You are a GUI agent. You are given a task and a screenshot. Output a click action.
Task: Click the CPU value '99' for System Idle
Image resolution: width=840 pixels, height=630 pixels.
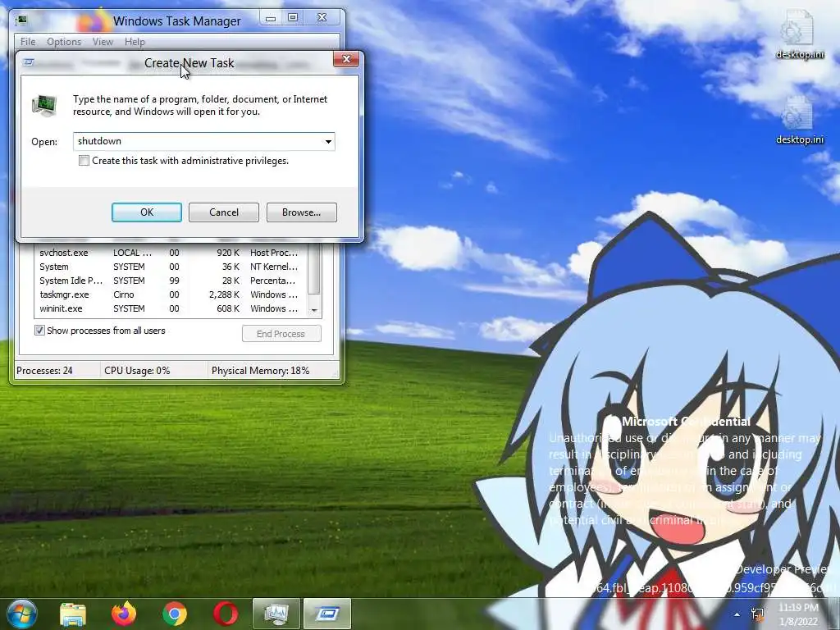click(174, 281)
